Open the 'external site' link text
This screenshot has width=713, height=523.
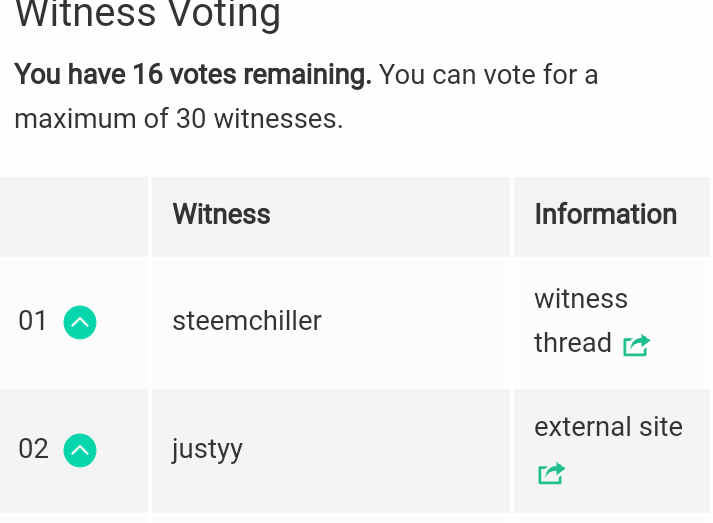[608, 427]
